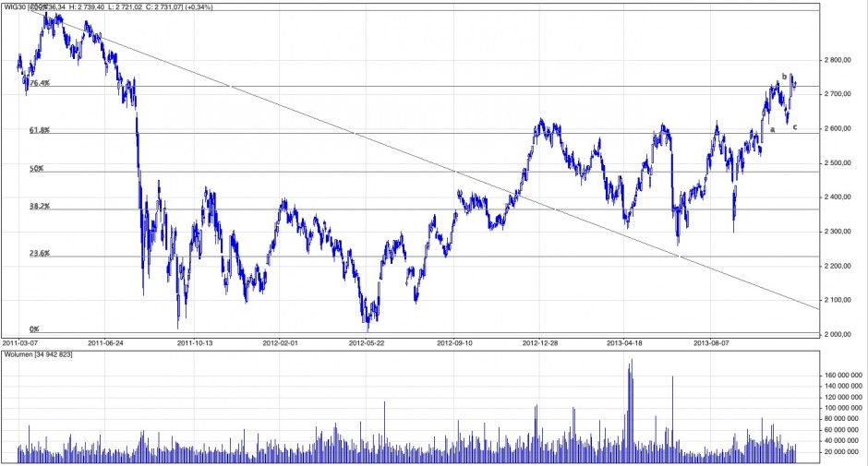
Task: Click wave annotation letter 'b'
Action: (784, 77)
